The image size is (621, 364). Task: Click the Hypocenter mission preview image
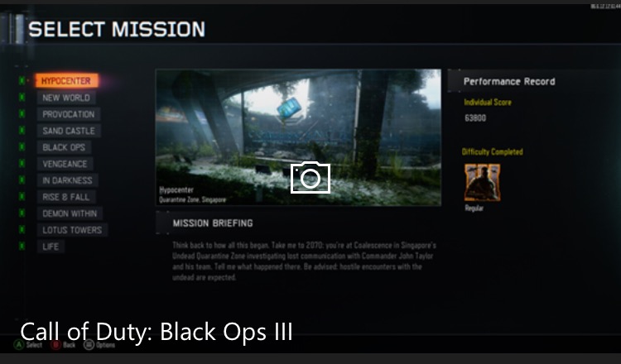(x=299, y=137)
